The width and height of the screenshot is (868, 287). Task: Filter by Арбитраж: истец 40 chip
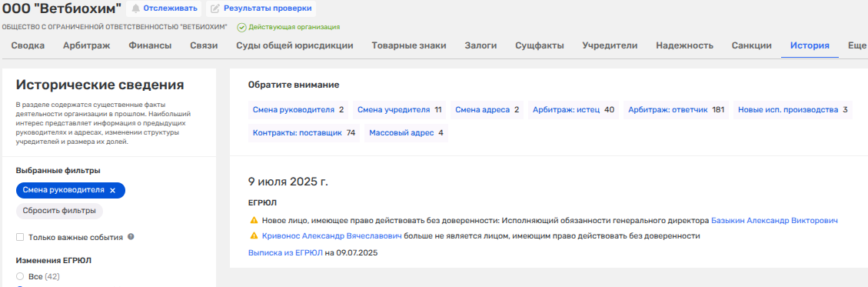click(574, 110)
